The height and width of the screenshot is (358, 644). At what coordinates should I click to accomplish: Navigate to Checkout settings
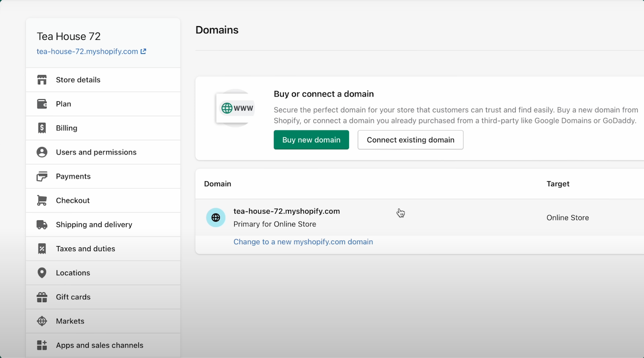tap(103, 200)
